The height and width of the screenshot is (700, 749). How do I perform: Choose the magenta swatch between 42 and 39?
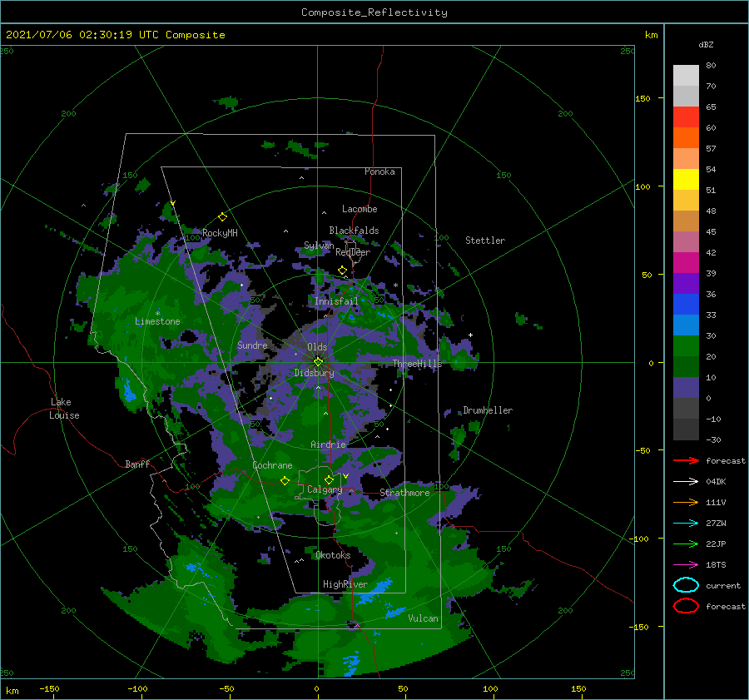(x=686, y=263)
